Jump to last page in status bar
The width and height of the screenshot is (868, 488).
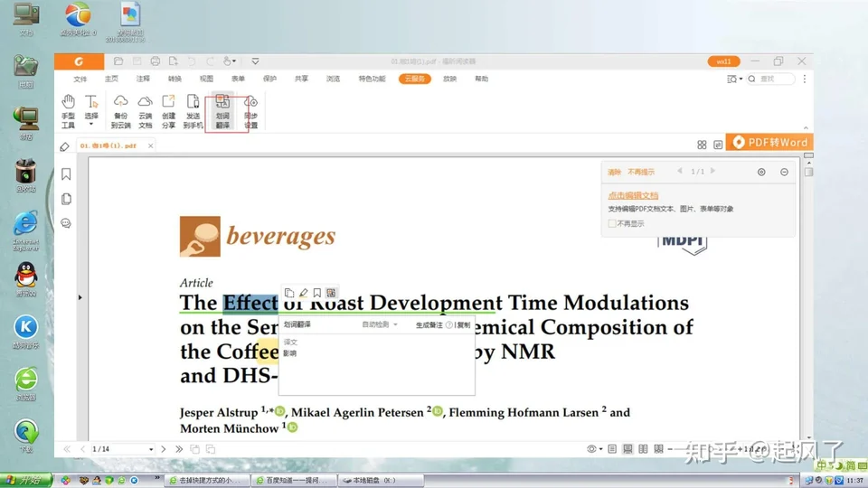(x=179, y=449)
